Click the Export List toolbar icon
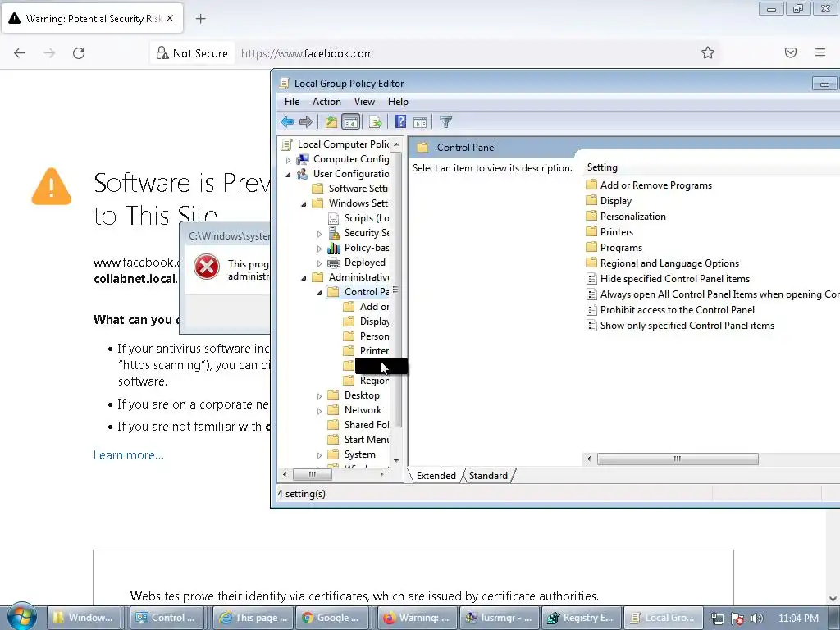Viewport: 840px width, 630px height. coord(375,122)
